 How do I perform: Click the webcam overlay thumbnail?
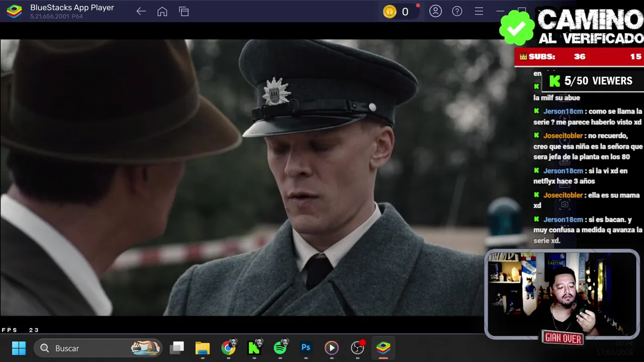(562, 295)
